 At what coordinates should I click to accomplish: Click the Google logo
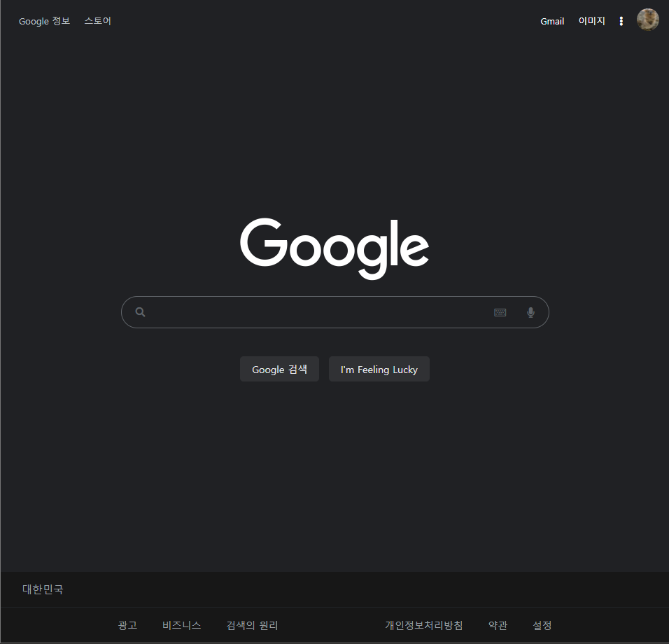pos(334,248)
